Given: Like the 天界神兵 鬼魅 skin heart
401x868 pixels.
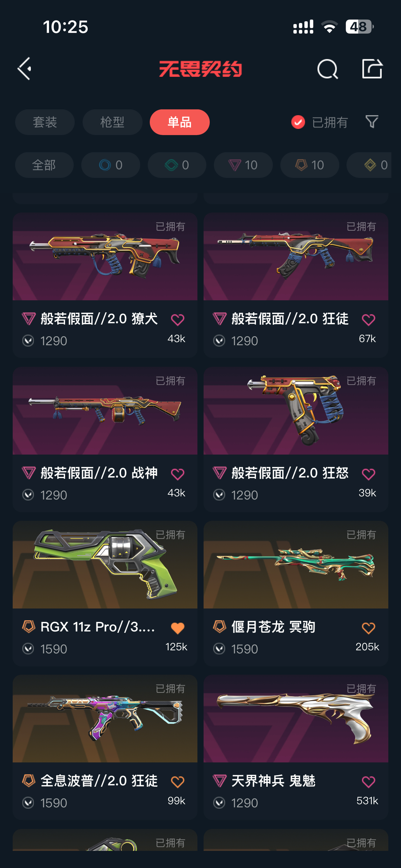Looking at the screenshot, I should click(x=368, y=782).
